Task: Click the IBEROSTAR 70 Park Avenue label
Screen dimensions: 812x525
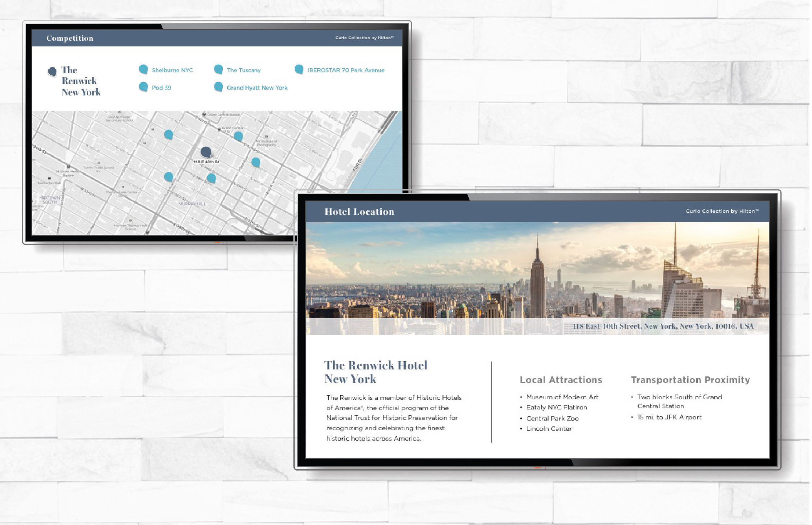Action: [346, 70]
